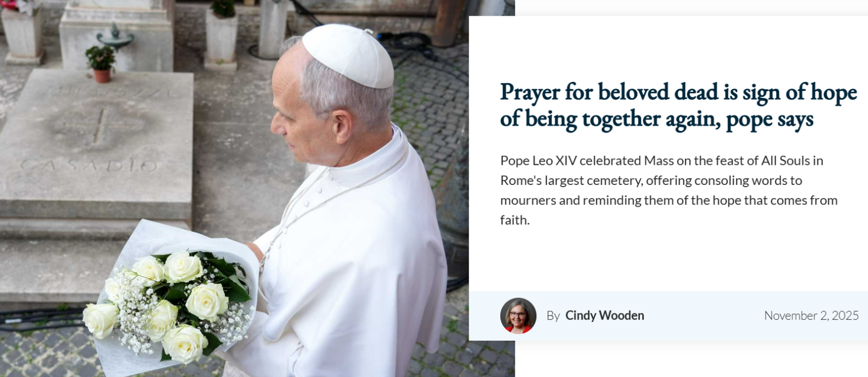Click the small red potted plant
The width and height of the screenshot is (868, 377).
[101, 64]
